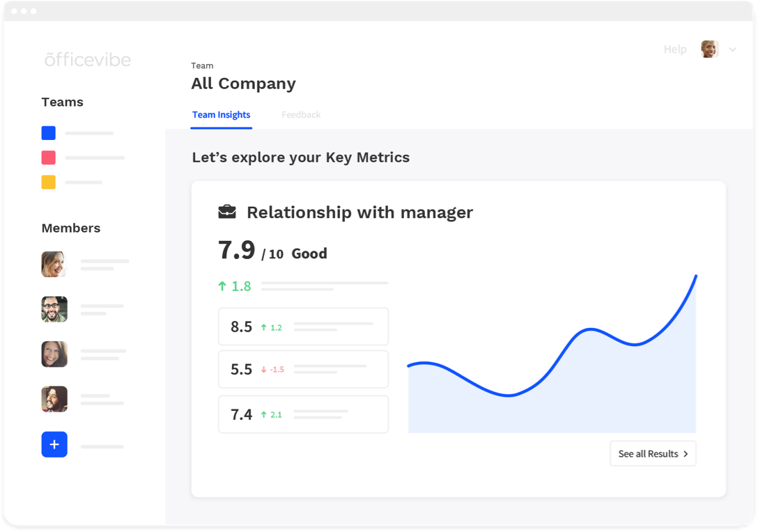Expand the profile dropdown chevron
758x532 pixels.
[x=733, y=49]
